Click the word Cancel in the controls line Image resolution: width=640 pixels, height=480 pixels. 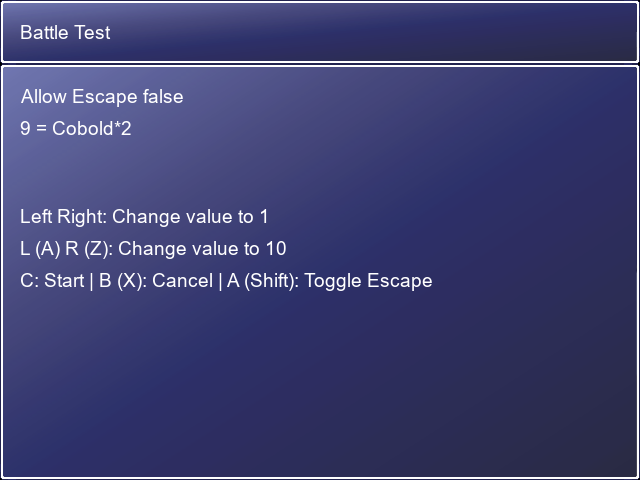tap(182, 281)
